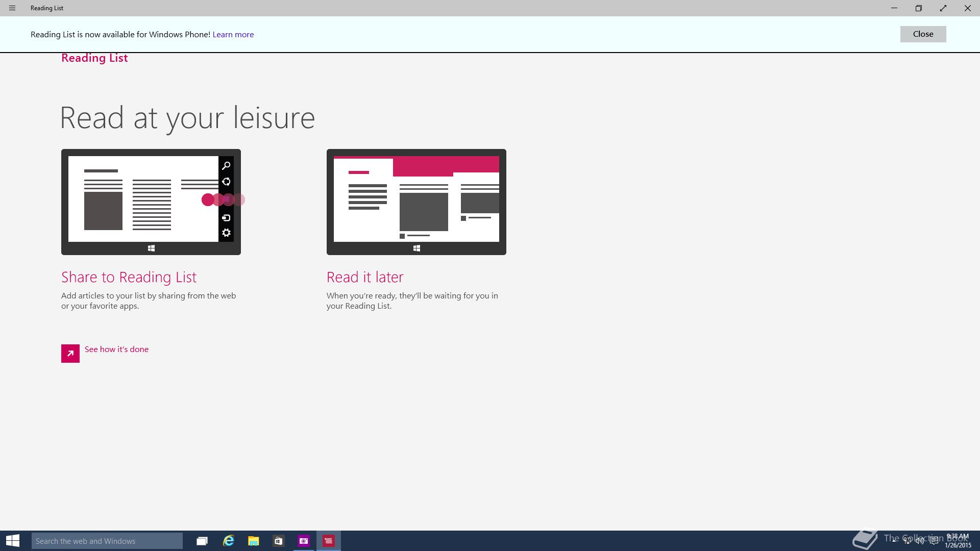Select the Read it later title

(365, 277)
